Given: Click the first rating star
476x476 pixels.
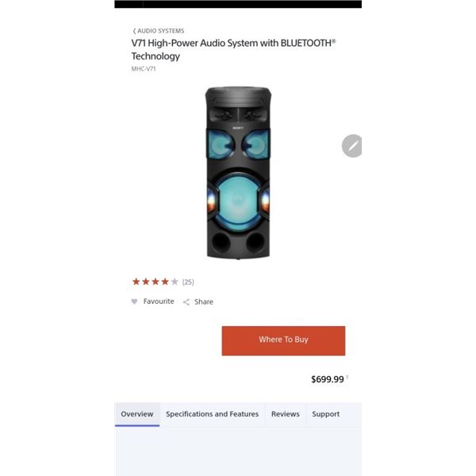Looking at the screenshot, I should (x=136, y=282).
